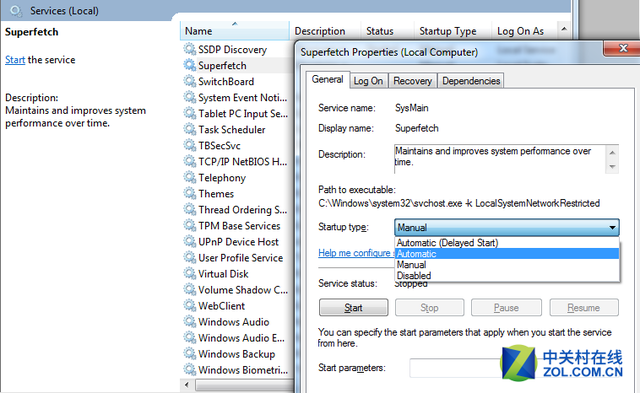
Task: Sort services by the Name column
Action: coord(235,31)
